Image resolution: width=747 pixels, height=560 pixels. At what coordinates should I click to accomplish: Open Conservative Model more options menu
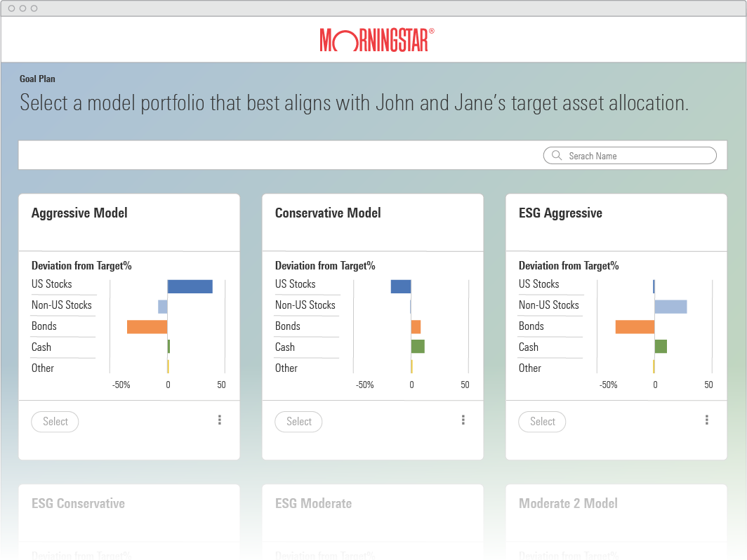[463, 420]
